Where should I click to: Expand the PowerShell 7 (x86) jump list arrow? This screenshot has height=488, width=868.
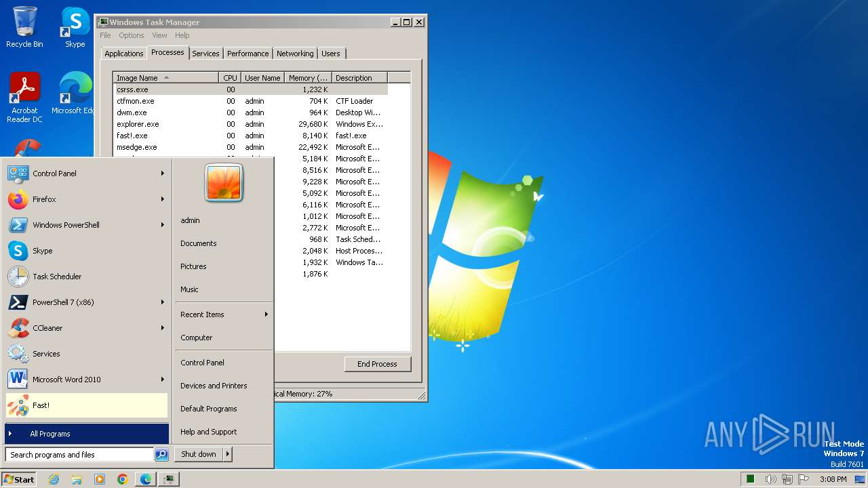click(163, 302)
